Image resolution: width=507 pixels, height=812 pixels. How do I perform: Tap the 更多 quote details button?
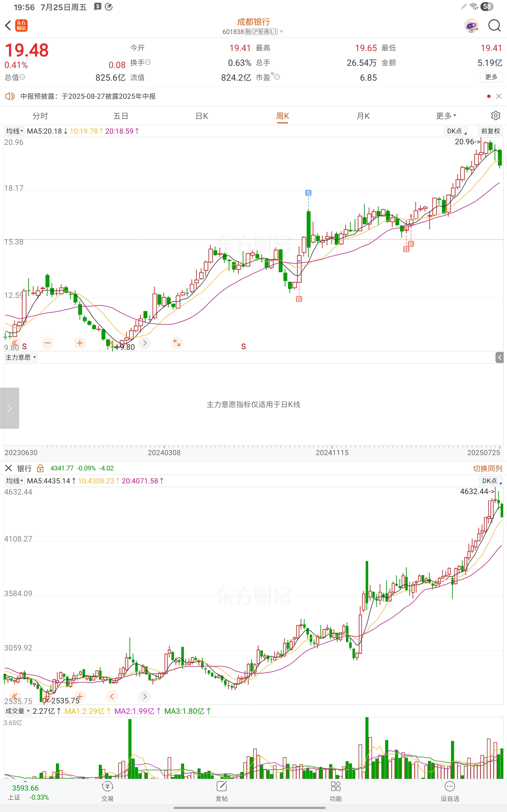coord(491,77)
